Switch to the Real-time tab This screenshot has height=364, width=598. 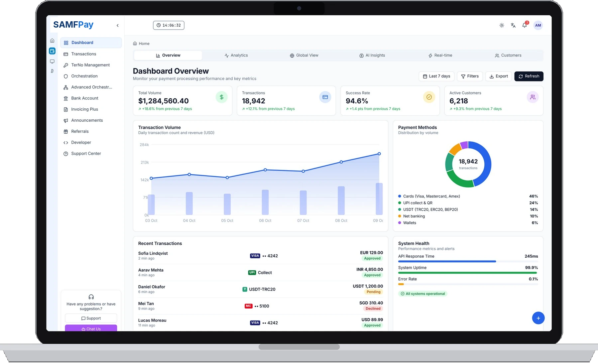[x=440, y=56]
